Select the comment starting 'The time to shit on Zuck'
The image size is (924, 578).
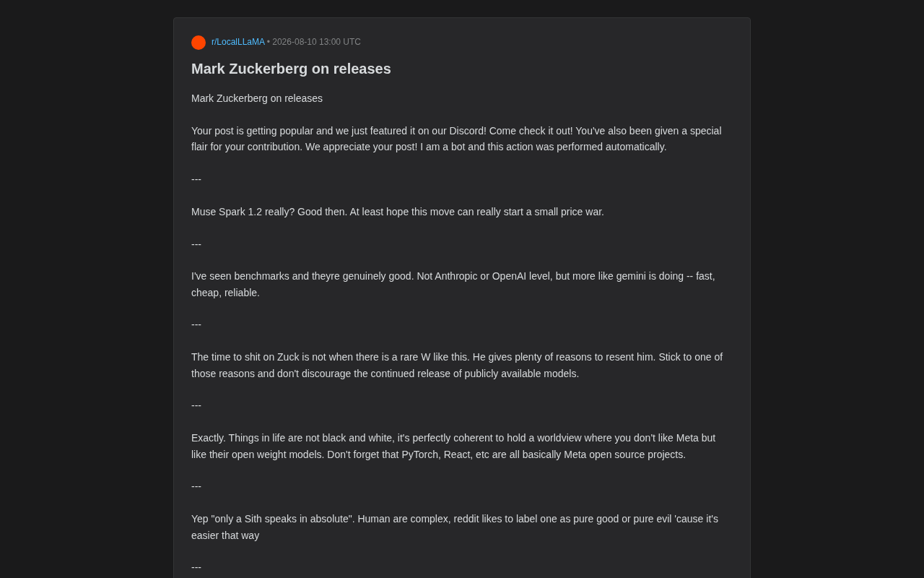[x=457, y=365]
